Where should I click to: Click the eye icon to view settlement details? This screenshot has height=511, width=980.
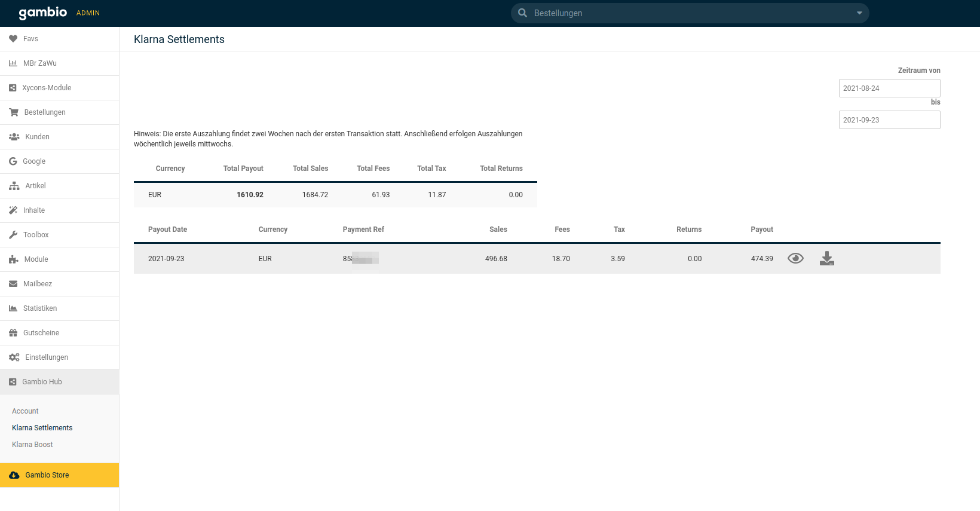[x=795, y=258]
